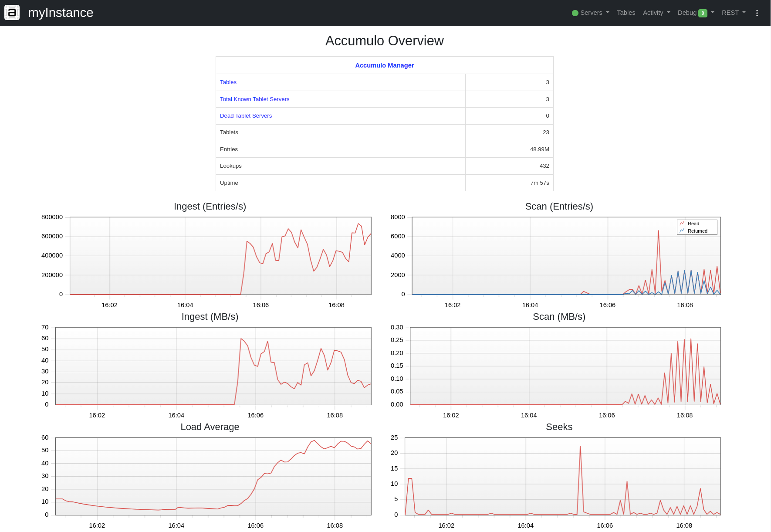This screenshot has height=532, width=771.
Task: Open the Dead Tablet Servers link
Action: 246,116
